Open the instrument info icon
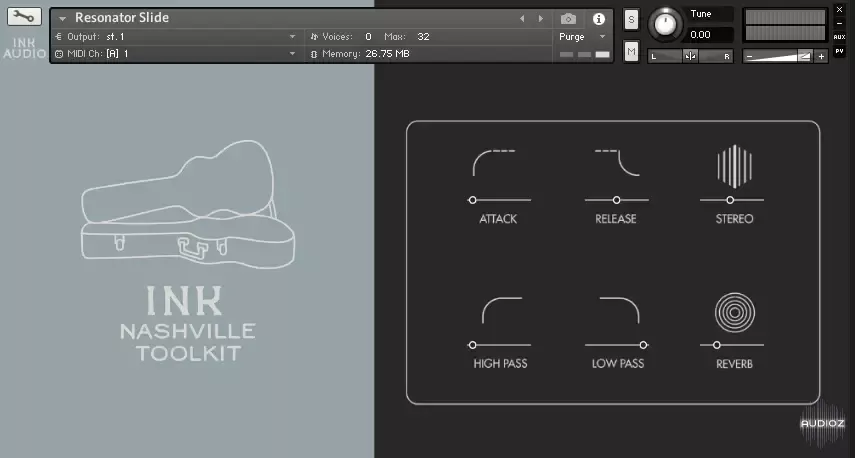The width and height of the screenshot is (855, 458). (x=599, y=19)
